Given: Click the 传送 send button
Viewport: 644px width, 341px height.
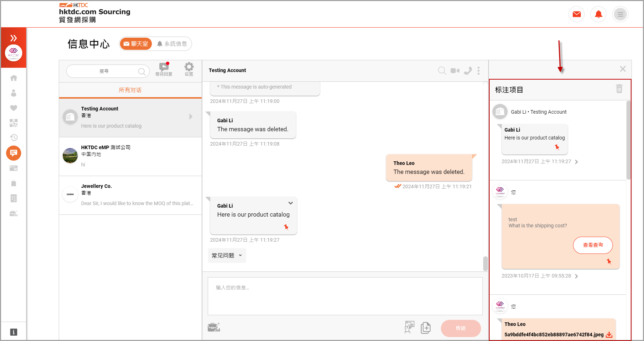Looking at the screenshot, I should [x=461, y=328].
